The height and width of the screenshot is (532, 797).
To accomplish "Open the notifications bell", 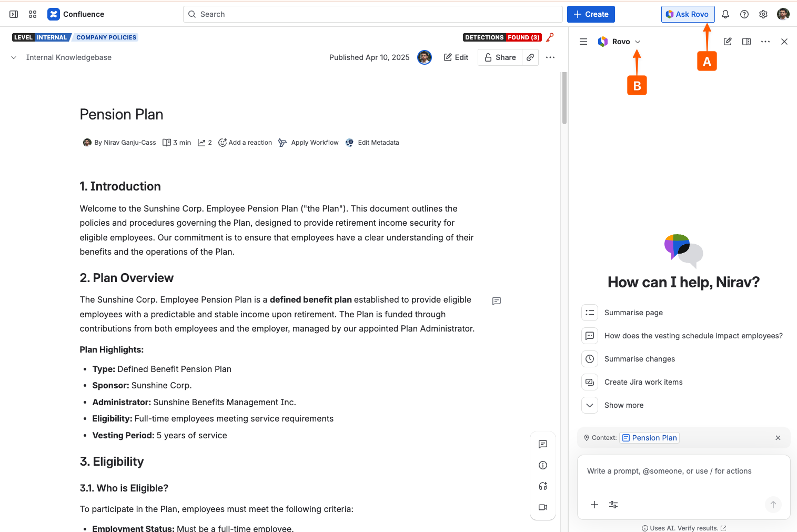I will point(725,14).
